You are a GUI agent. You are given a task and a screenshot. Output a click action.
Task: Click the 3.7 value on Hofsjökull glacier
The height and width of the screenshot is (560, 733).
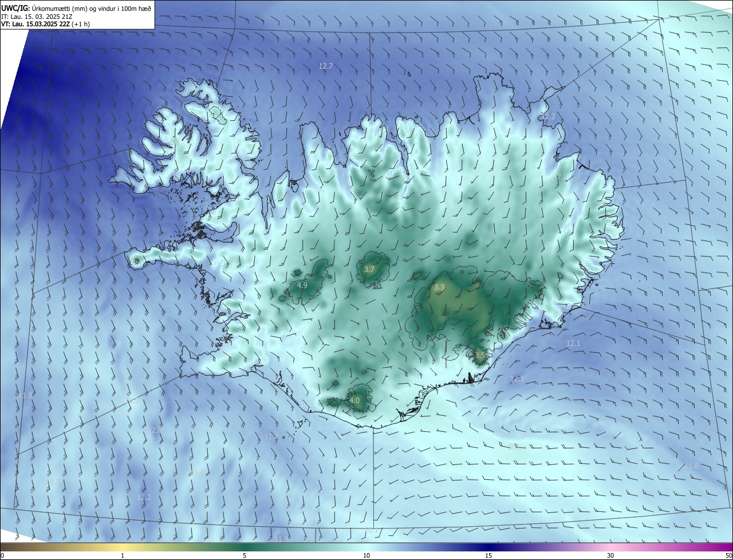369,269
